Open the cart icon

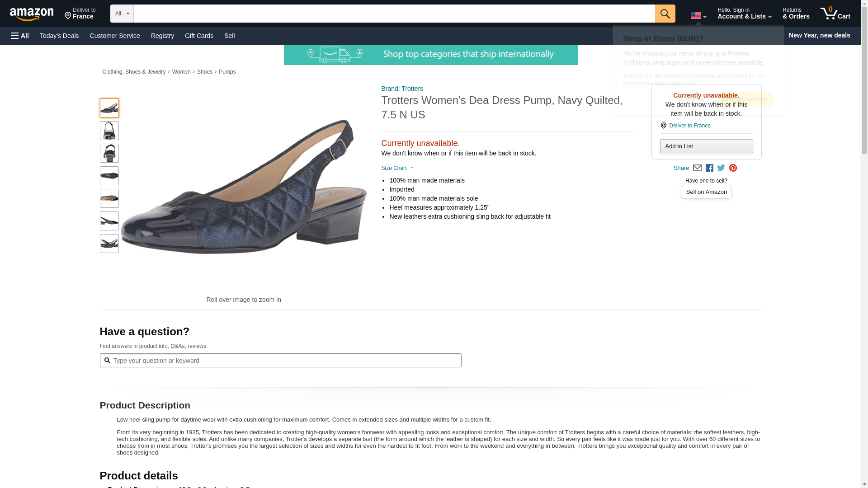tap(835, 13)
